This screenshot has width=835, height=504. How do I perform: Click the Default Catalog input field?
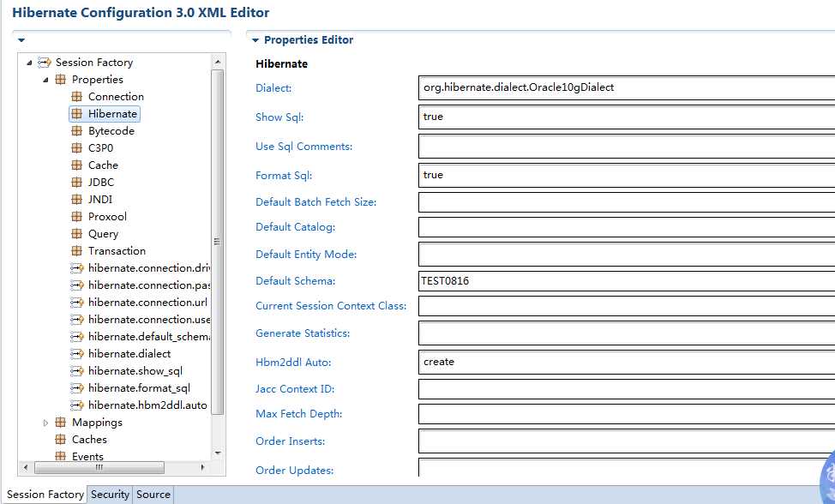click(x=627, y=227)
